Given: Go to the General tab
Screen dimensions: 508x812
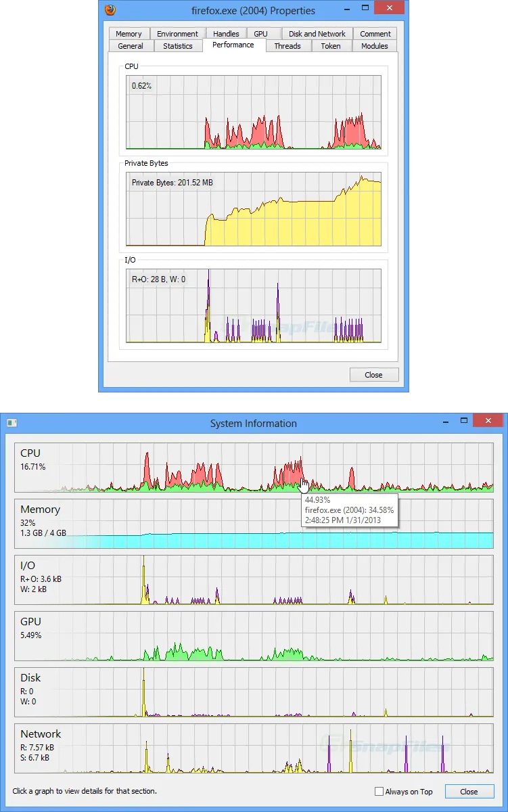Looking at the screenshot, I should pos(131,46).
